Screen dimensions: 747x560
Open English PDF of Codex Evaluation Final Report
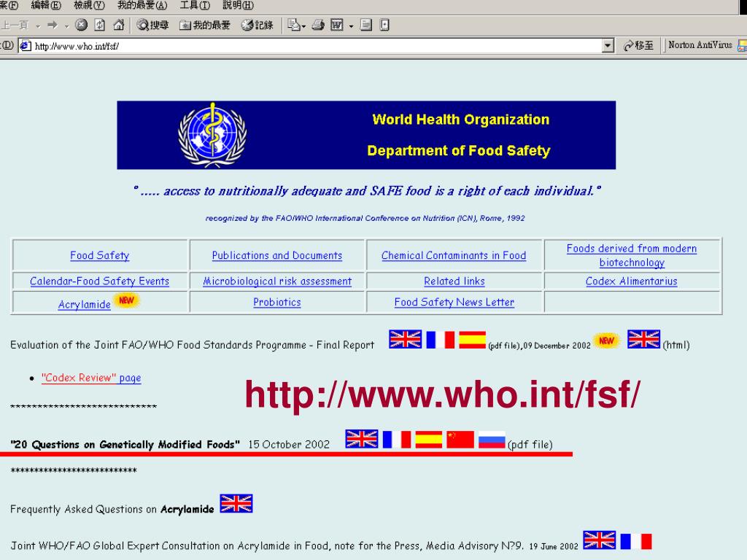coord(405,339)
